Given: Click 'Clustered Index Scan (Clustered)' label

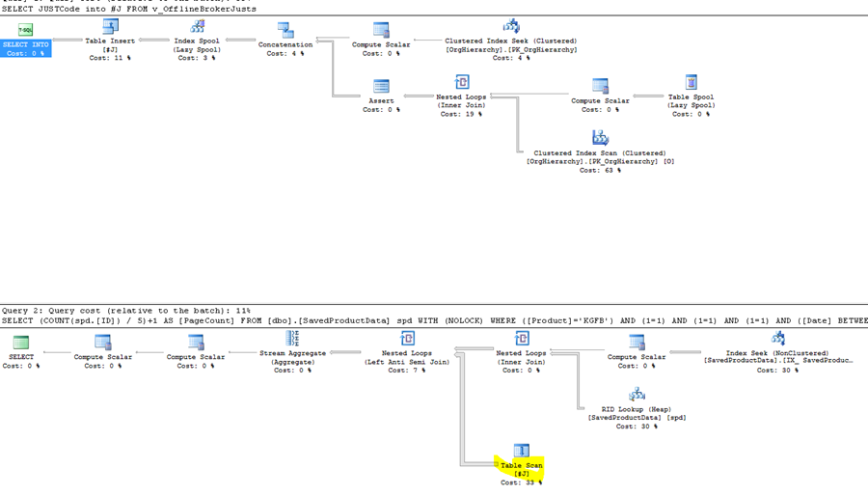Looking at the screenshot, I should (x=600, y=153).
